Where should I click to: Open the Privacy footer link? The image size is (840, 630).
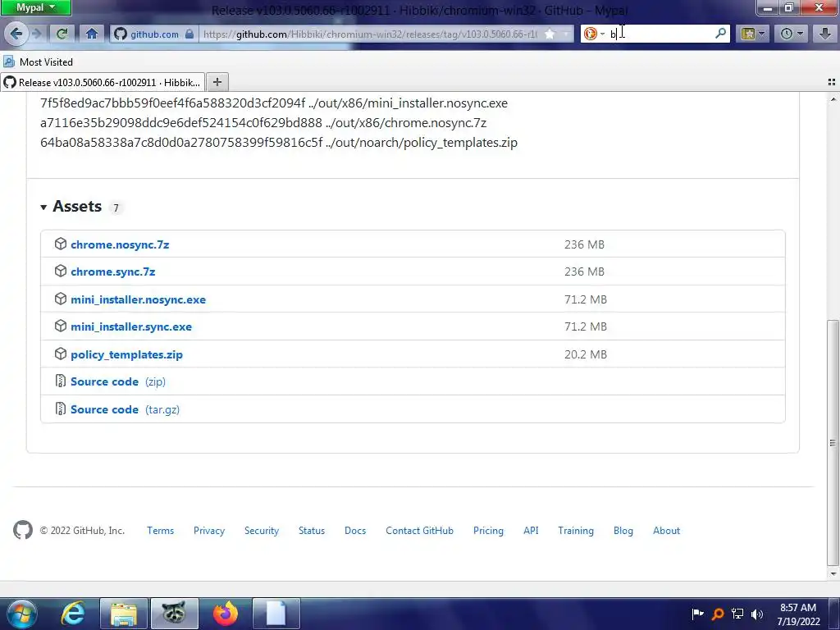click(209, 531)
